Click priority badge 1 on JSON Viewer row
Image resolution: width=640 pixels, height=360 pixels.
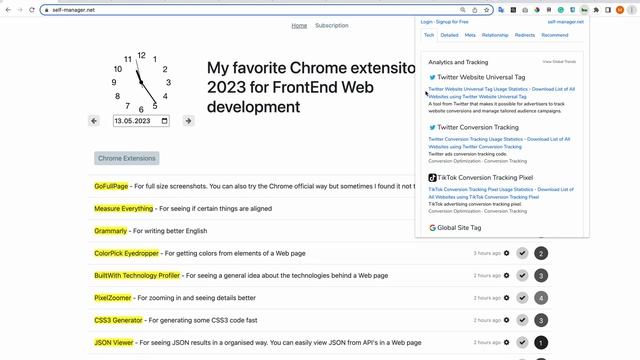[x=541, y=342]
